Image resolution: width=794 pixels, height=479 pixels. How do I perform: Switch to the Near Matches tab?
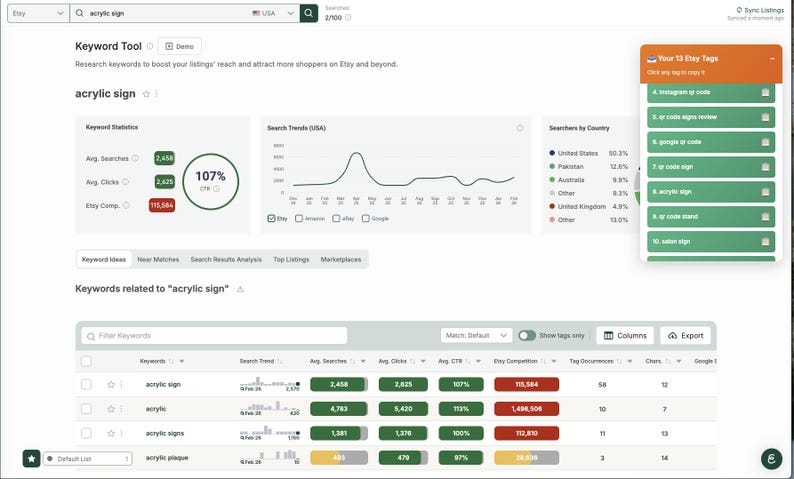tap(158, 259)
